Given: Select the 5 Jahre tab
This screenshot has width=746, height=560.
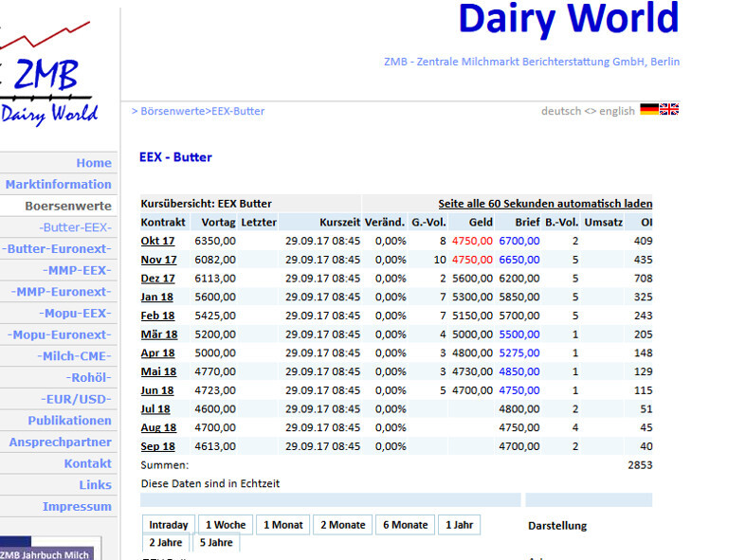Looking at the screenshot, I should (x=215, y=543).
